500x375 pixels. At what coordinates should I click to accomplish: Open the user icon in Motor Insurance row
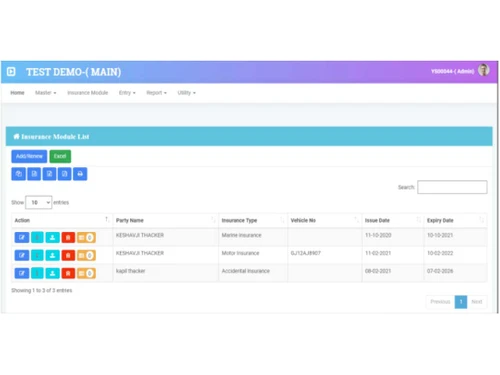click(x=52, y=255)
